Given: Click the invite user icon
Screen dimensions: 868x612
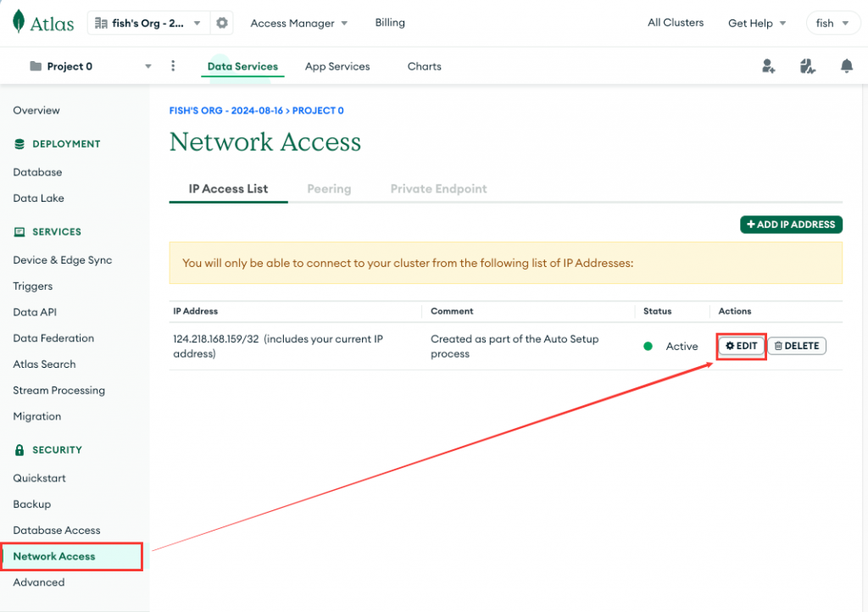Looking at the screenshot, I should point(768,66).
